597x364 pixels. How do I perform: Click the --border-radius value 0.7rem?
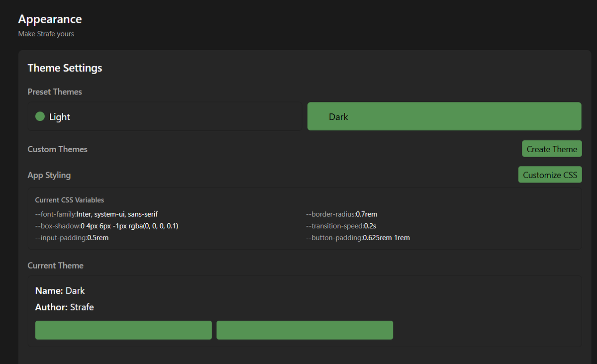point(367,214)
